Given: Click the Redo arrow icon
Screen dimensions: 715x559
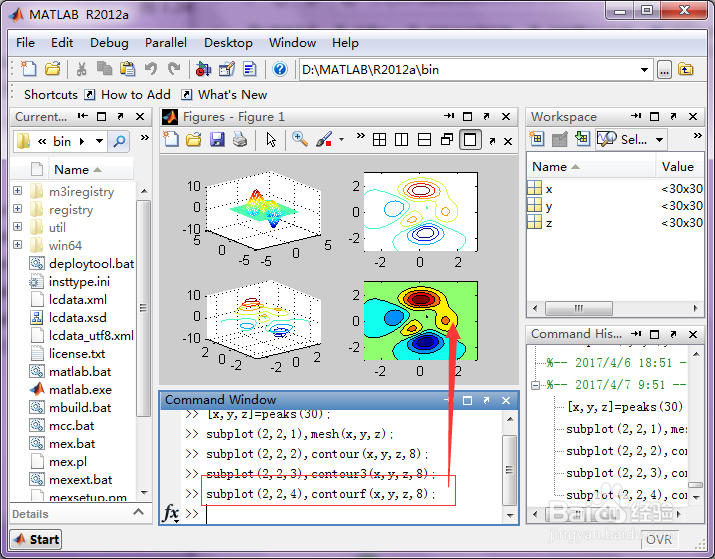Looking at the screenshot, I should [174, 69].
